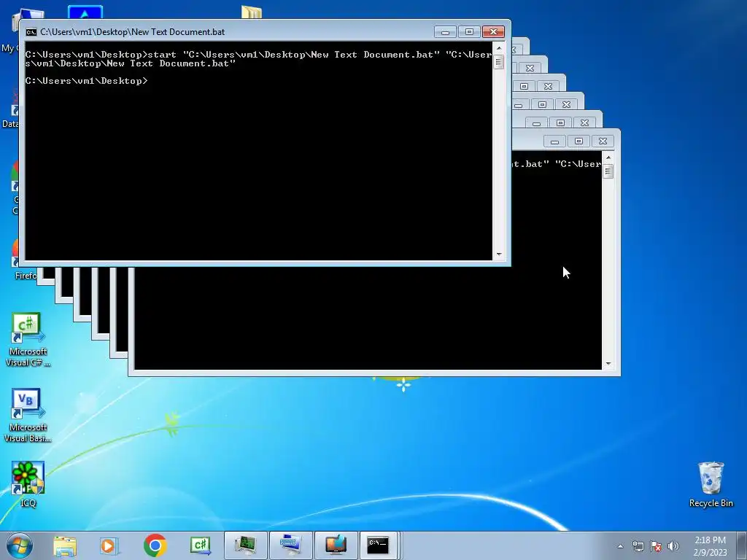
Task: Open the clock showing 2:18 PM
Action: tap(710, 545)
